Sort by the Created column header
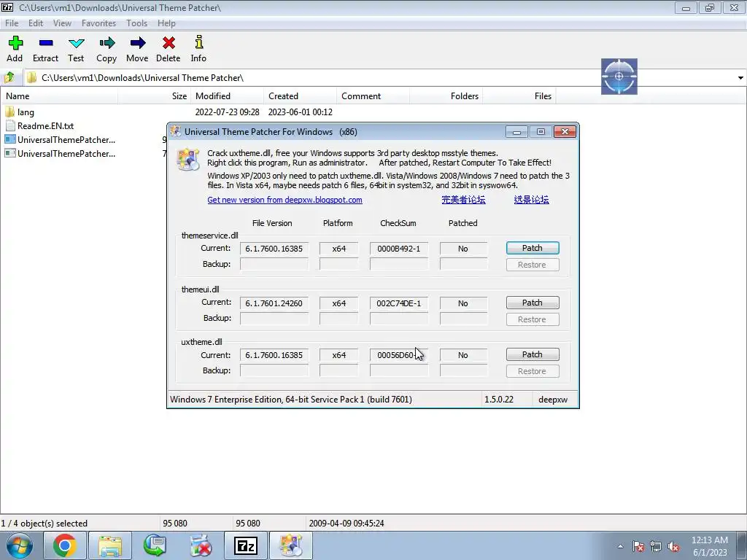This screenshot has height=560, width=747. [300, 96]
